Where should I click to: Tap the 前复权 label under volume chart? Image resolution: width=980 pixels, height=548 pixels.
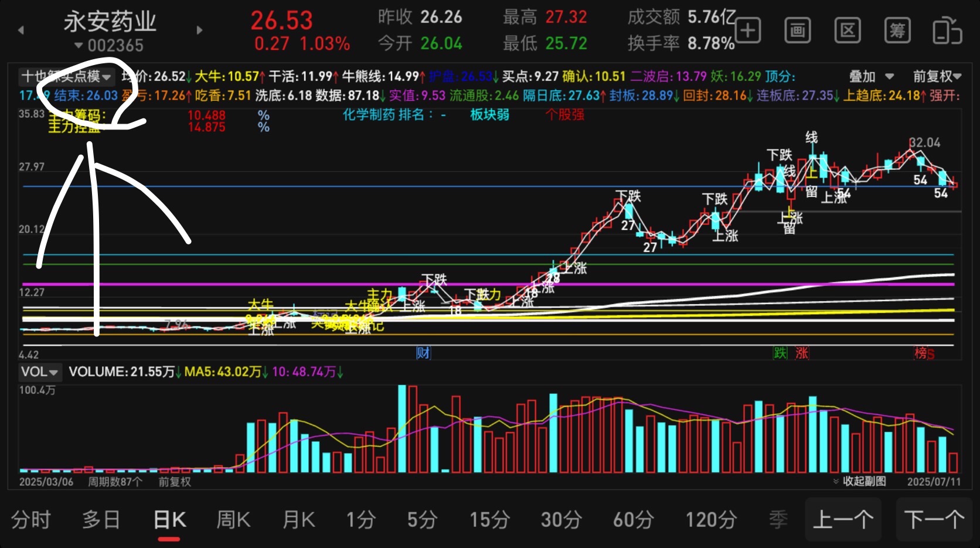pos(175,482)
